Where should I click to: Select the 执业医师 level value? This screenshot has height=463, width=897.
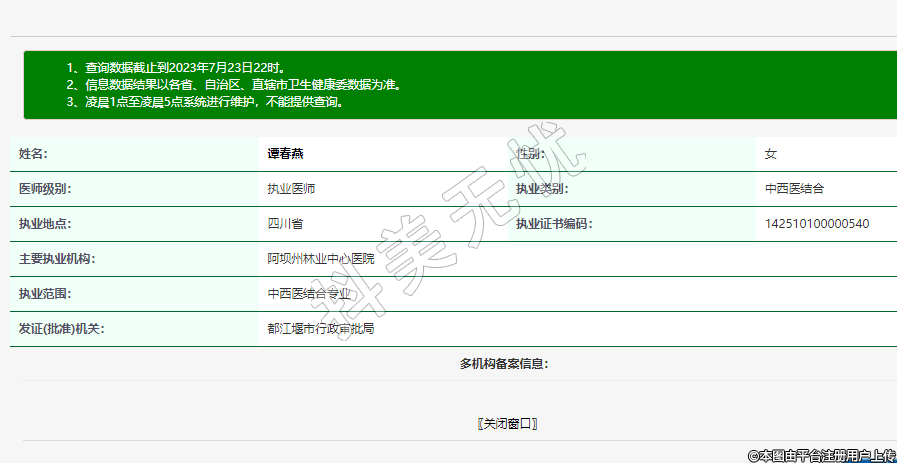(291, 189)
